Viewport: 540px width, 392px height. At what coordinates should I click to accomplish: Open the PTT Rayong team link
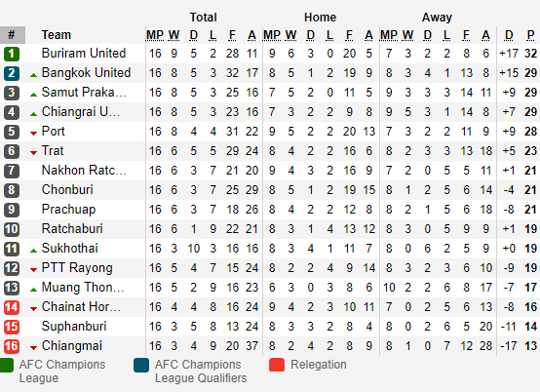tap(77, 268)
